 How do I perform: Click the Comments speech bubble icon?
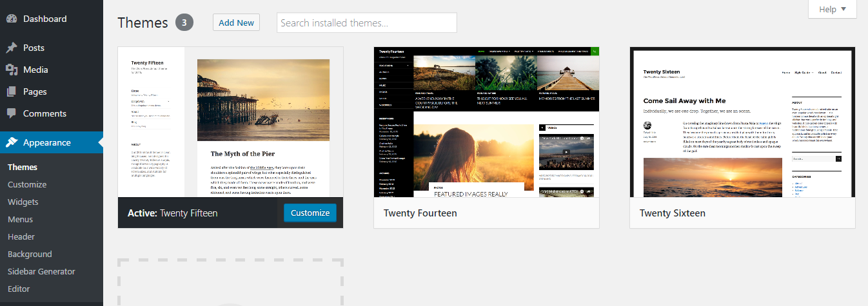point(12,113)
